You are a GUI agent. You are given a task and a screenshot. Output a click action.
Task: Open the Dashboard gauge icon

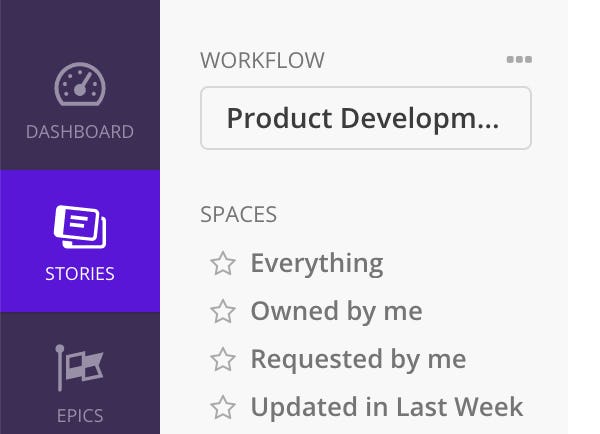click(80, 84)
